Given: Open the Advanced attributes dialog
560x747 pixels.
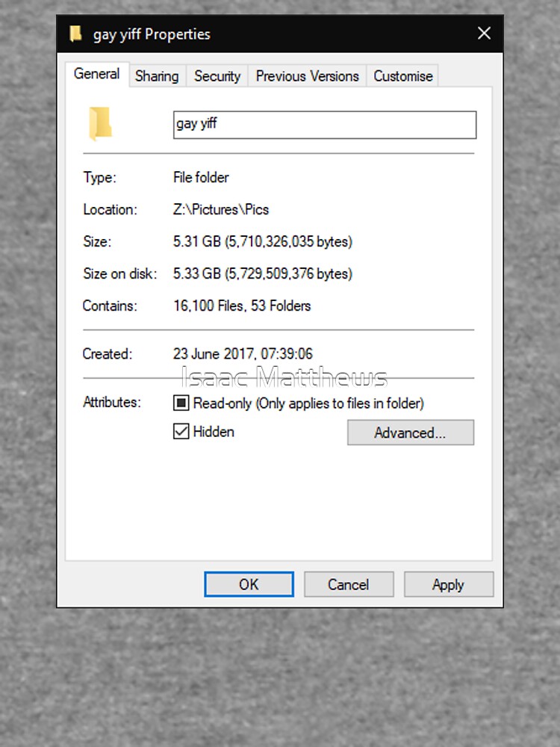Looking at the screenshot, I should click(411, 433).
